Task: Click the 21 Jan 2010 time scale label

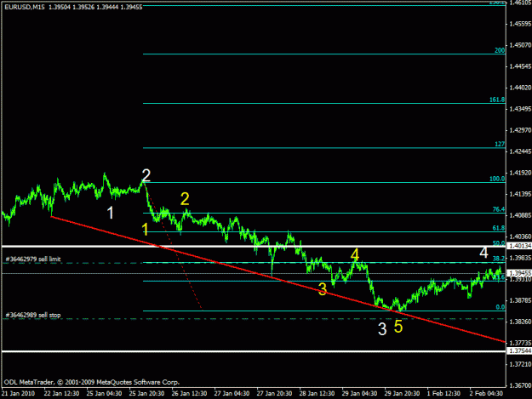Action: tap(18, 393)
